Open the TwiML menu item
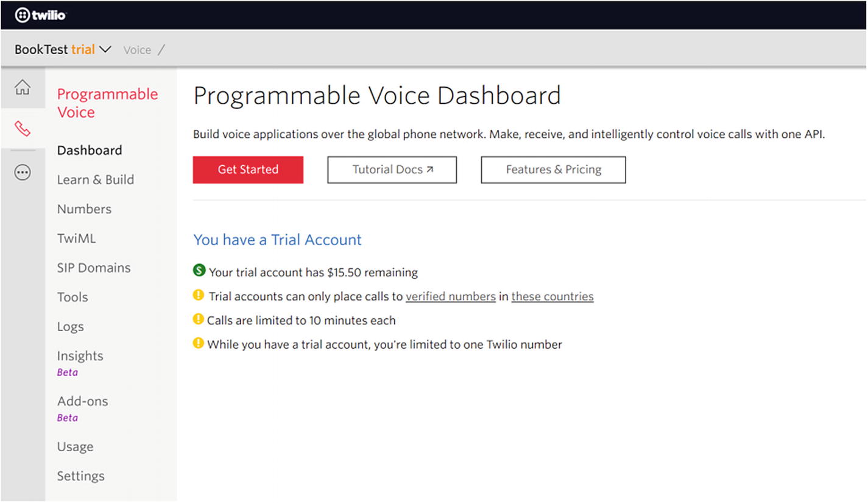The image size is (868, 503). 76,238
